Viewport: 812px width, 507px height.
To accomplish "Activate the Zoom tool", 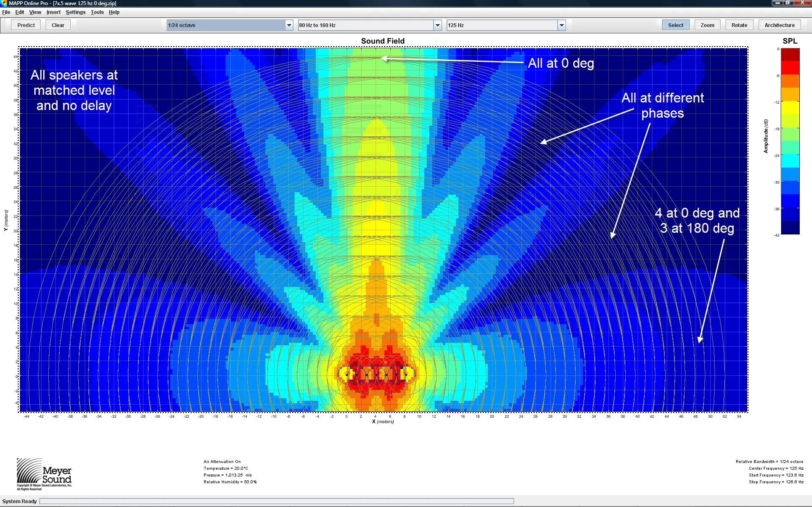I will (x=707, y=25).
